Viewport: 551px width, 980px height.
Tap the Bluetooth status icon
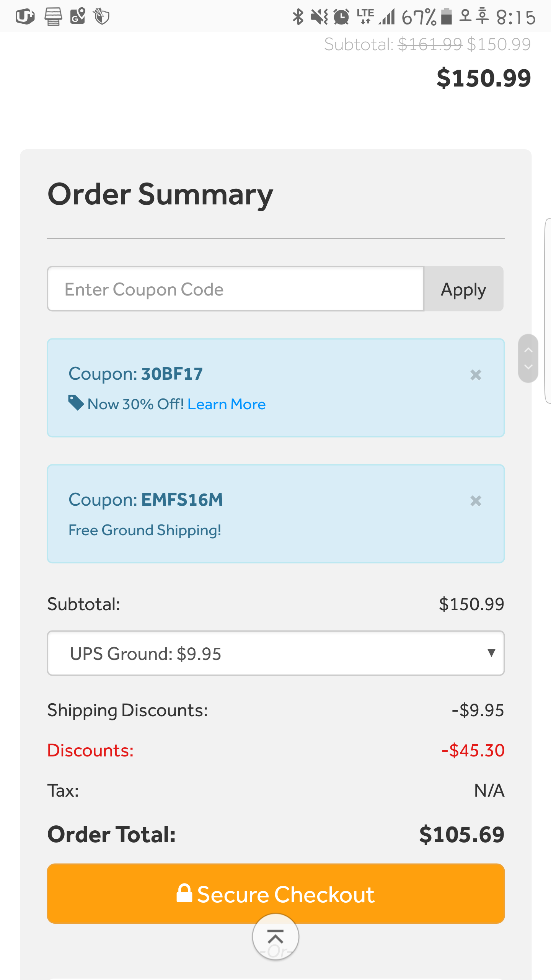(298, 17)
